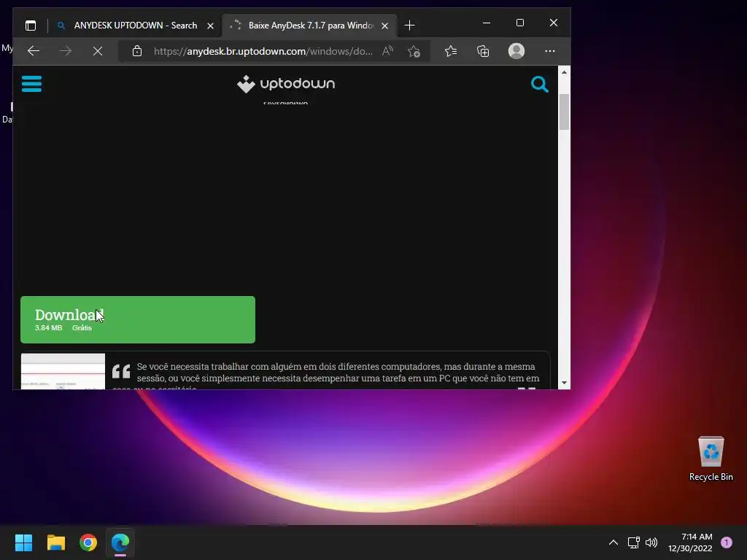Open network status tray icon
747x560 pixels.
[634, 542]
